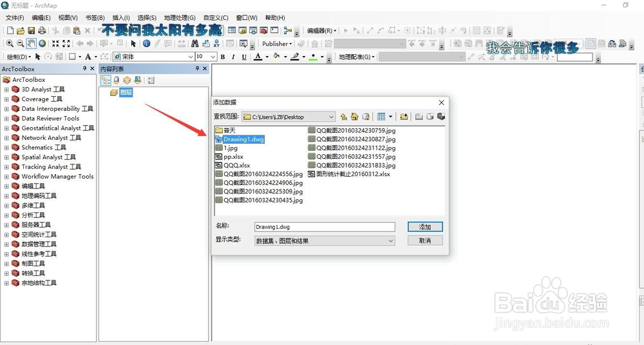The image size is (644, 345).
Task: Open the look-in path dropdown C:\Users\LZB\Desktop
Action: [332, 117]
